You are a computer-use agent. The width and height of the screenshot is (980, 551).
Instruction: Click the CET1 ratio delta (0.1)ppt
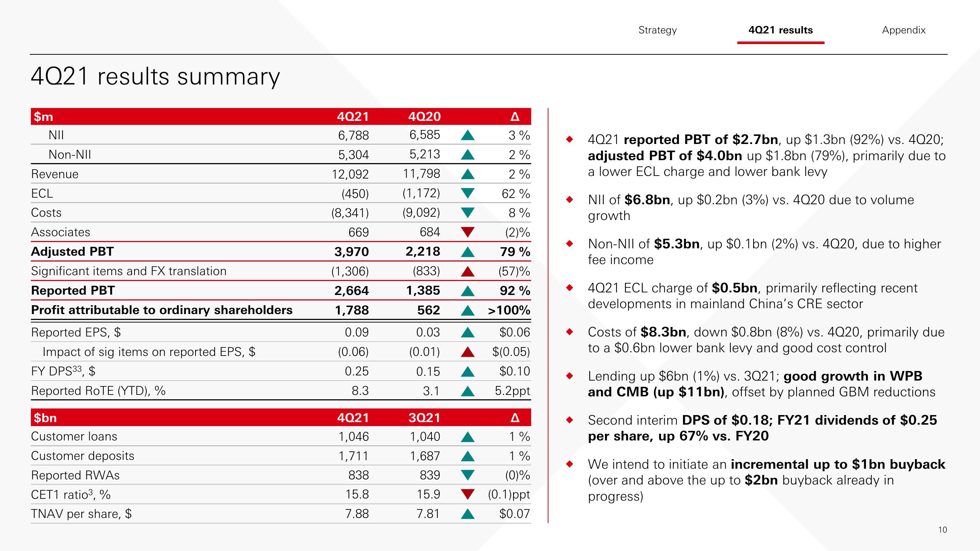tap(509, 495)
